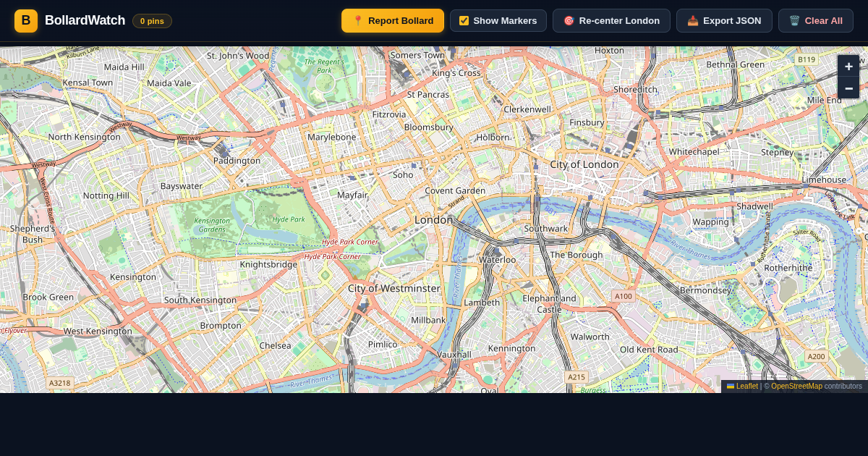
Task: Click 'Marylebone' on the map
Action: (332, 137)
